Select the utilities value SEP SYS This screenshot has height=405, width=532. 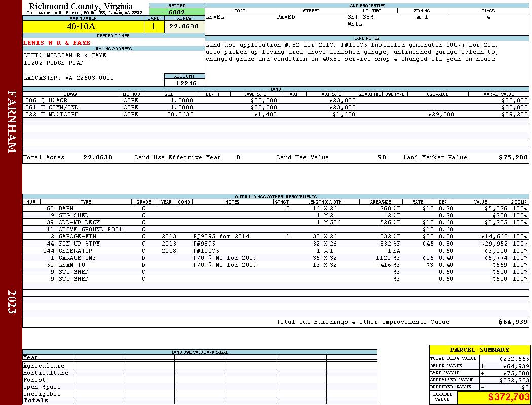click(360, 17)
